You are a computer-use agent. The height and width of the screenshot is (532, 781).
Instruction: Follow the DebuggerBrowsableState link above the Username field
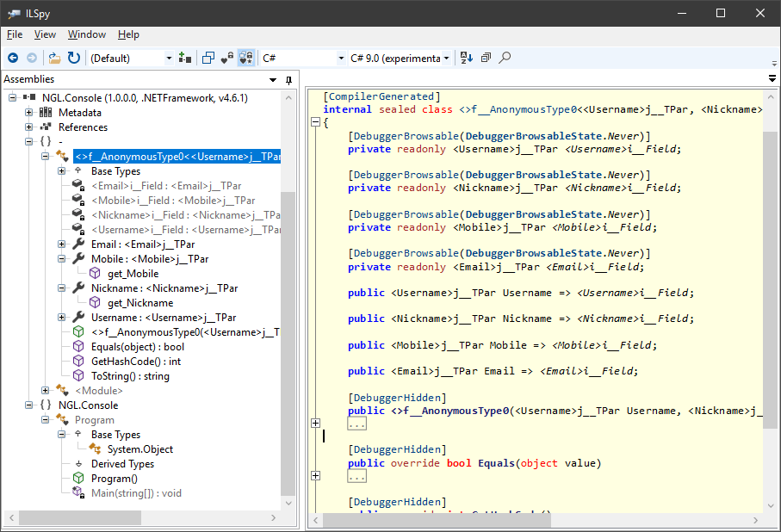click(x=534, y=136)
